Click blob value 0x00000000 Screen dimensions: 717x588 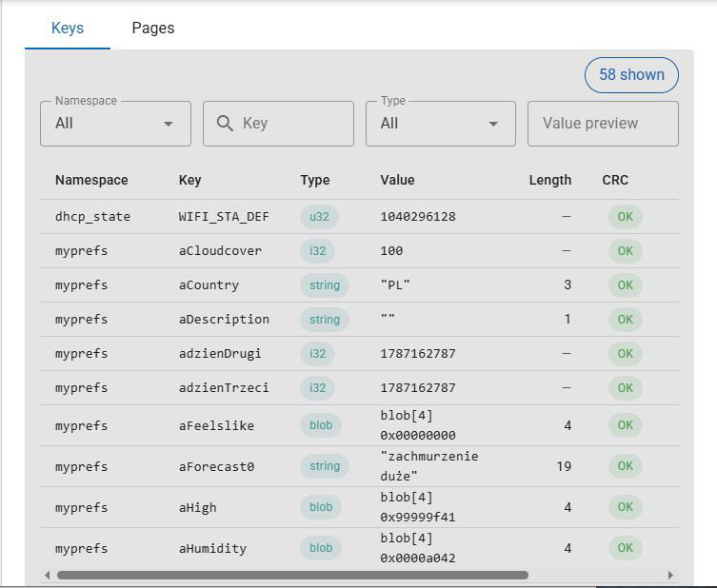click(418, 436)
